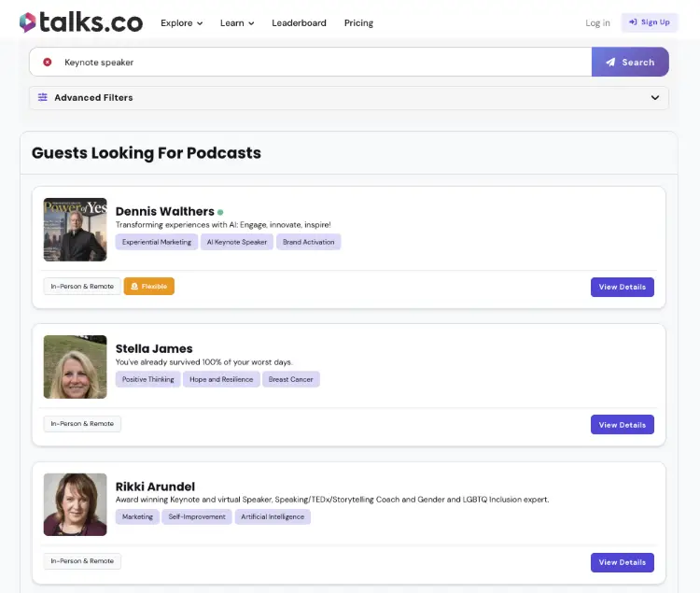Click 'You've already survived 100%' tagline

click(x=204, y=362)
